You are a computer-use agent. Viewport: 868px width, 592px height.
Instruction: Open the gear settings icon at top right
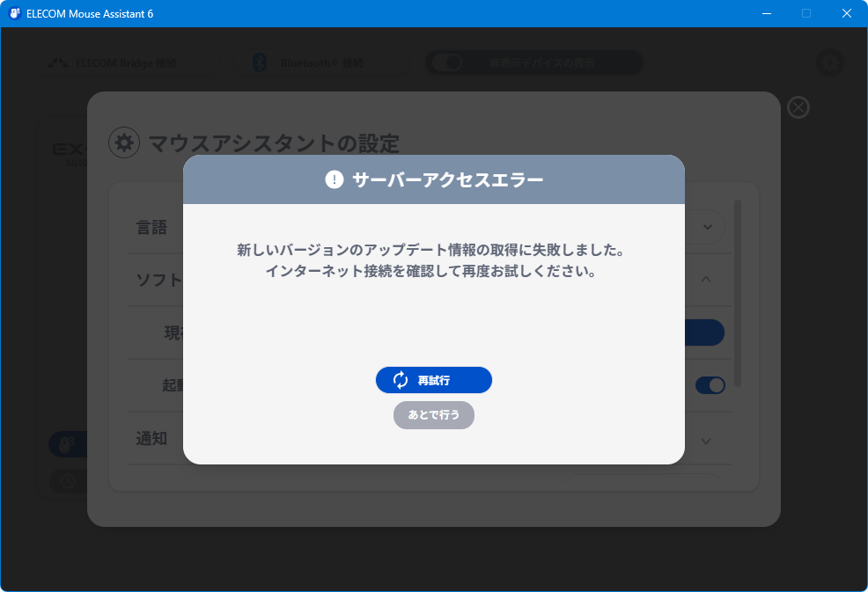(830, 62)
